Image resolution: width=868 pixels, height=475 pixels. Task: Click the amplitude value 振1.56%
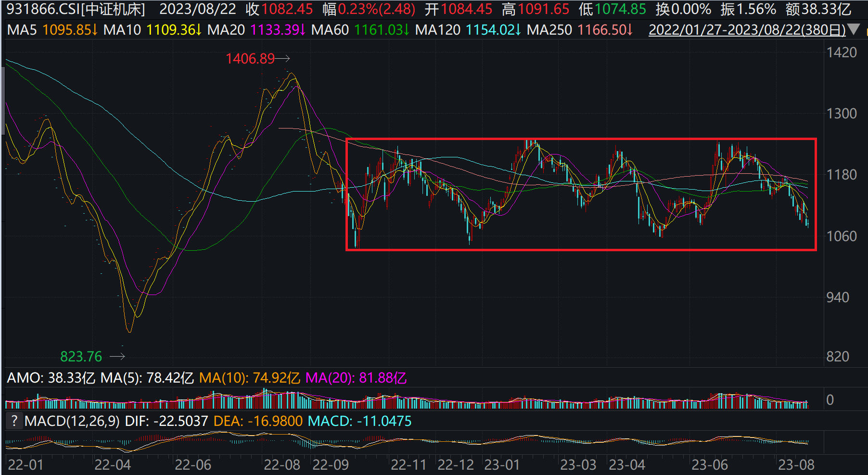[748, 9]
